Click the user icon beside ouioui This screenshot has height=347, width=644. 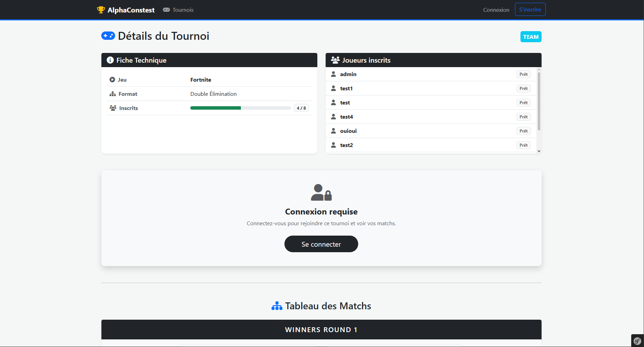click(x=334, y=131)
